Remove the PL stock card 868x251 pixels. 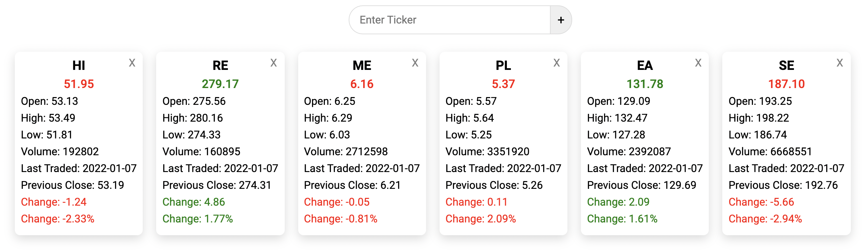557,62
